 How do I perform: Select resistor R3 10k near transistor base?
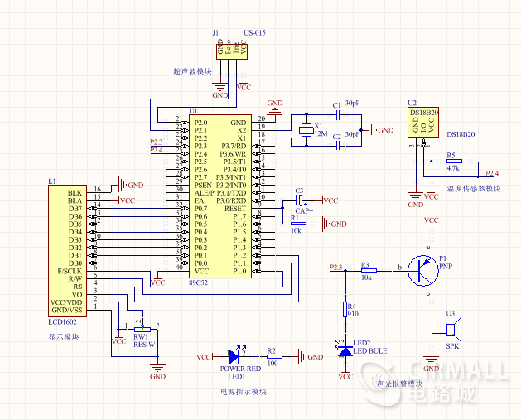(369, 271)
